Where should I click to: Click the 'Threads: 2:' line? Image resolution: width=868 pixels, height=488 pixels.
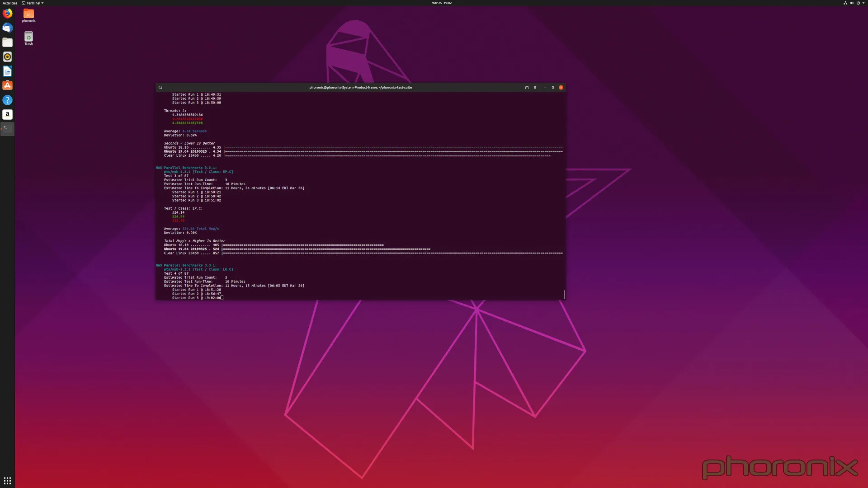pos(175,111)
